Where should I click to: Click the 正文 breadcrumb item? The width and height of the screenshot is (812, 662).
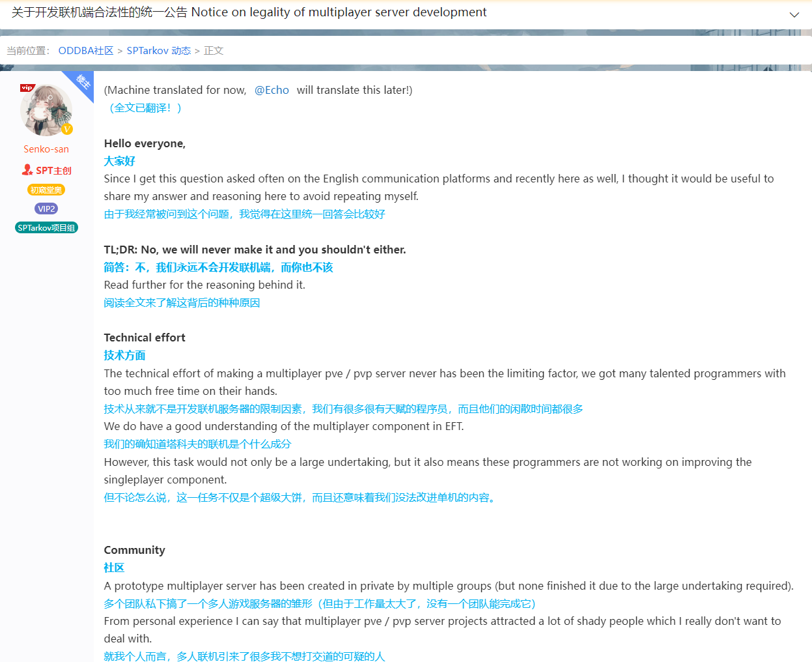pos(214,51)
